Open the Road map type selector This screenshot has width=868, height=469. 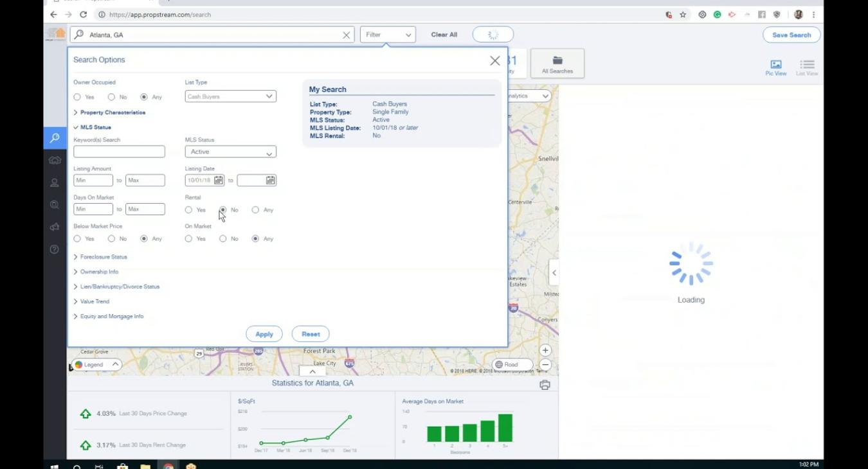[512, 364]
